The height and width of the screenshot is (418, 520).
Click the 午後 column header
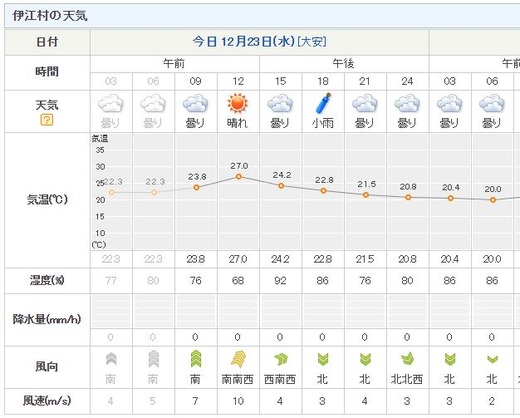point(344,63)
